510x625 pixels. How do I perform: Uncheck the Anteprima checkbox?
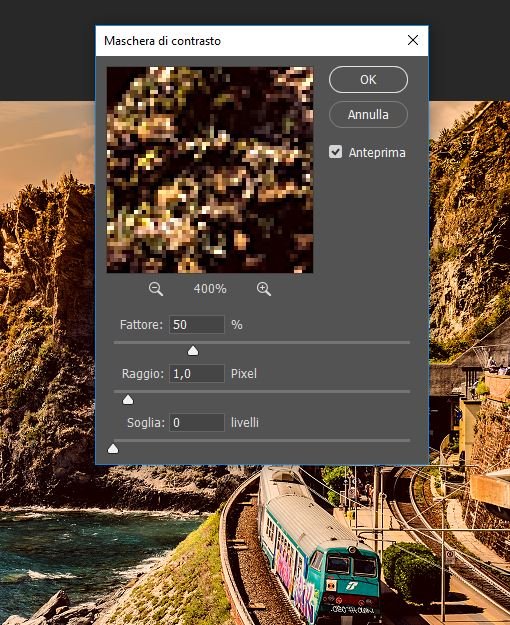[335, 152]
